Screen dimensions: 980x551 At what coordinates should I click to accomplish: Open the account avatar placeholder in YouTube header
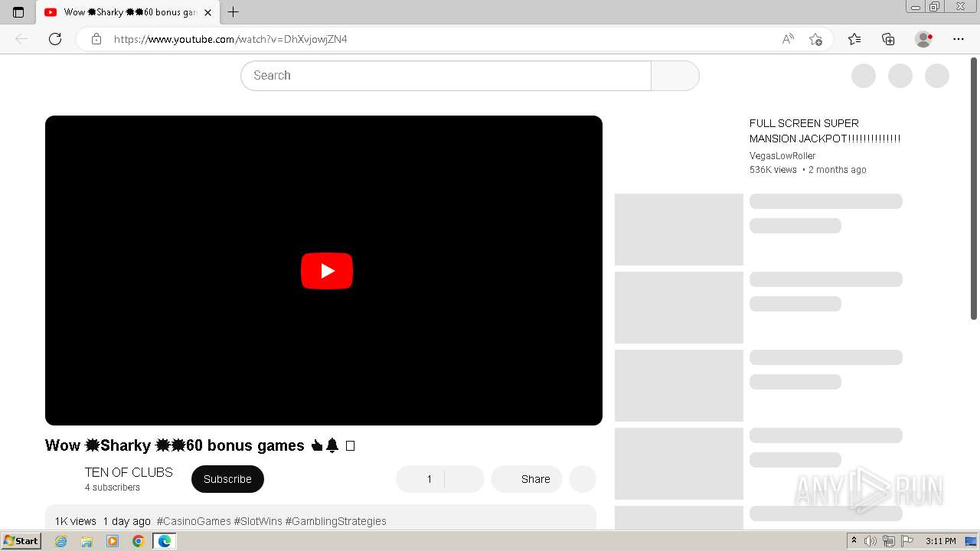[937, 76]
